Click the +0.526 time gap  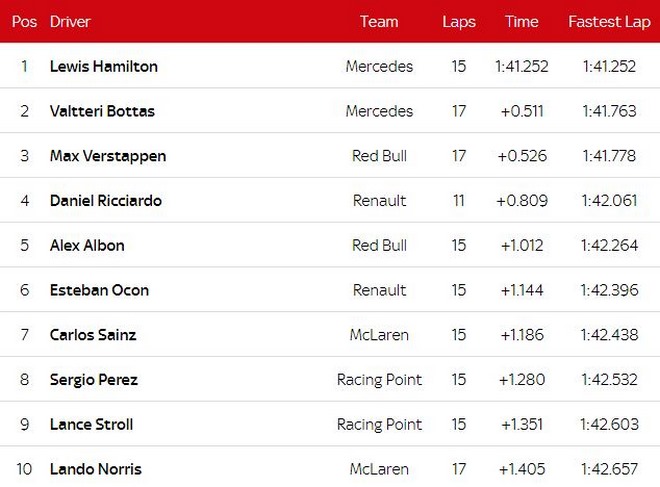[522, 156]
